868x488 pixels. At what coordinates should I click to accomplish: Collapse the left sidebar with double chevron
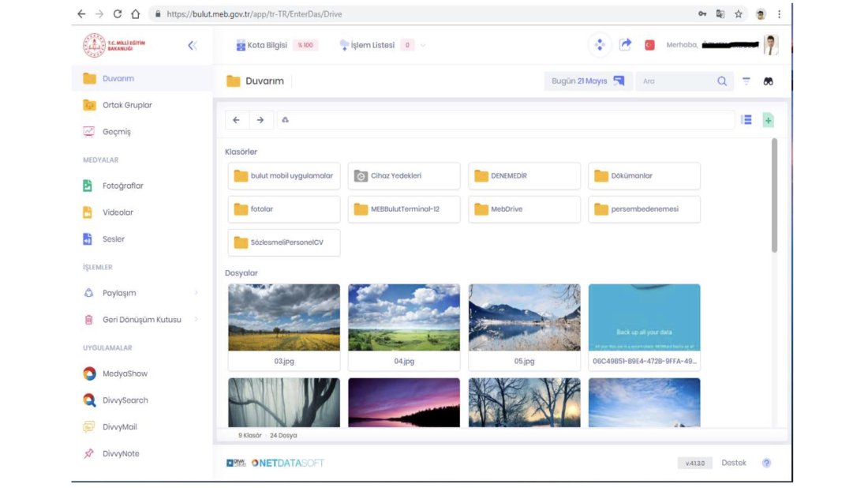[x=193, y=45]
